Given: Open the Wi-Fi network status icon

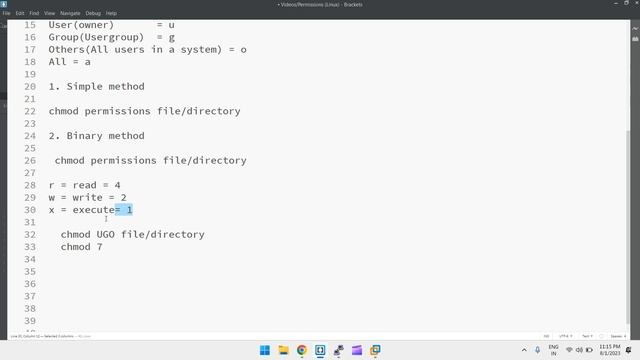Looking at the screenshot, I should (569, 350).
